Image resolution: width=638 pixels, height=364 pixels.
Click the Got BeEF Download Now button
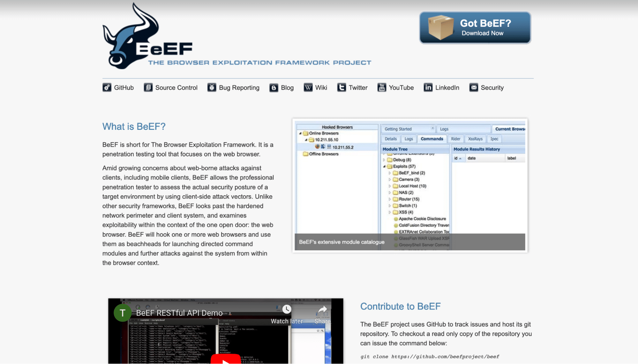475,27
